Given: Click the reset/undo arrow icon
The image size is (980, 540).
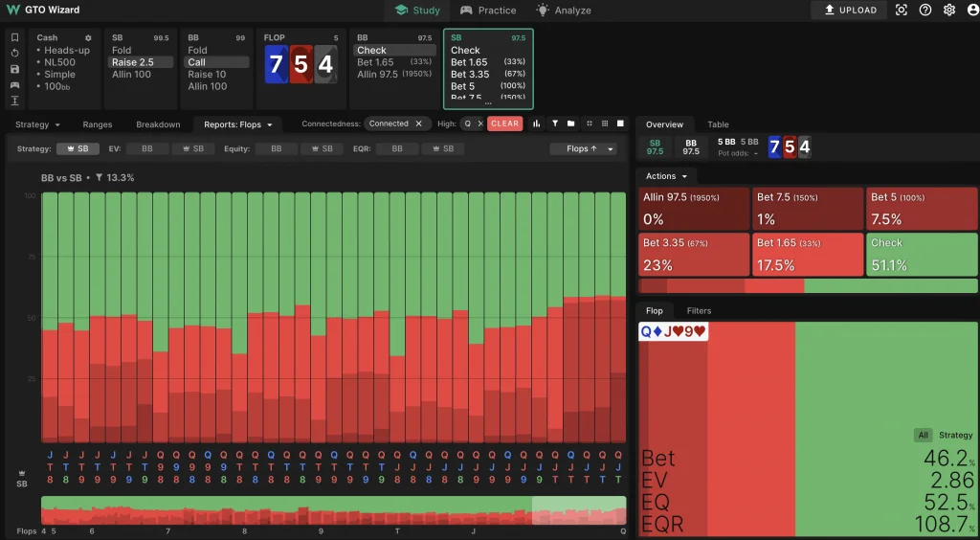Looking at the screenshot, I should point(14,53).
